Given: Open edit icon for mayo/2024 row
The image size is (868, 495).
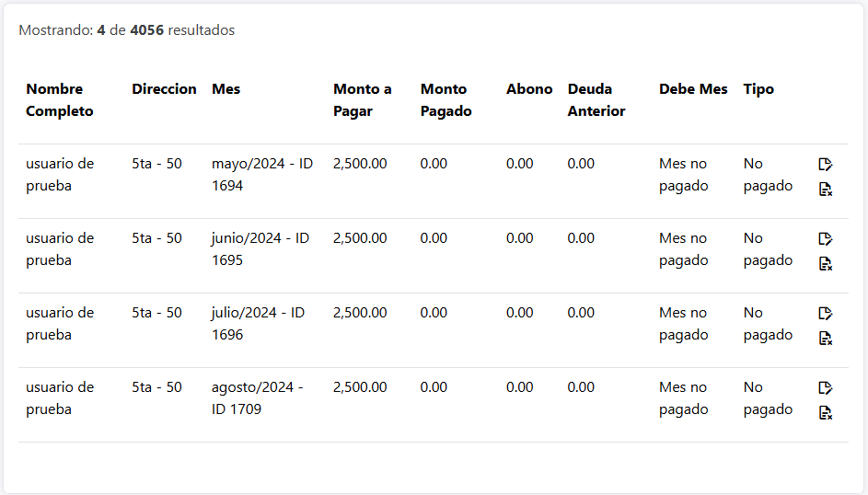Looking at the screenshot, I should pos(826,165).
